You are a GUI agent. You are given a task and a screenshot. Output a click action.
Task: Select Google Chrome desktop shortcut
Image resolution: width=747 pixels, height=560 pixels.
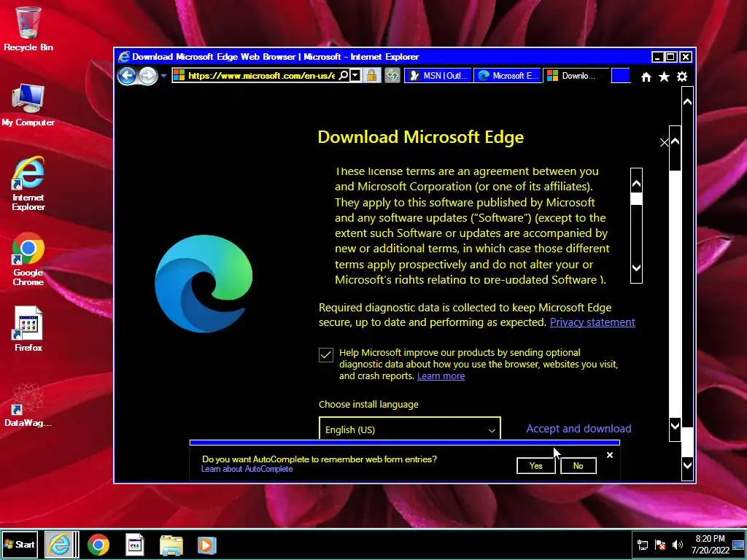pyautogui.click(x=28, y=260)
